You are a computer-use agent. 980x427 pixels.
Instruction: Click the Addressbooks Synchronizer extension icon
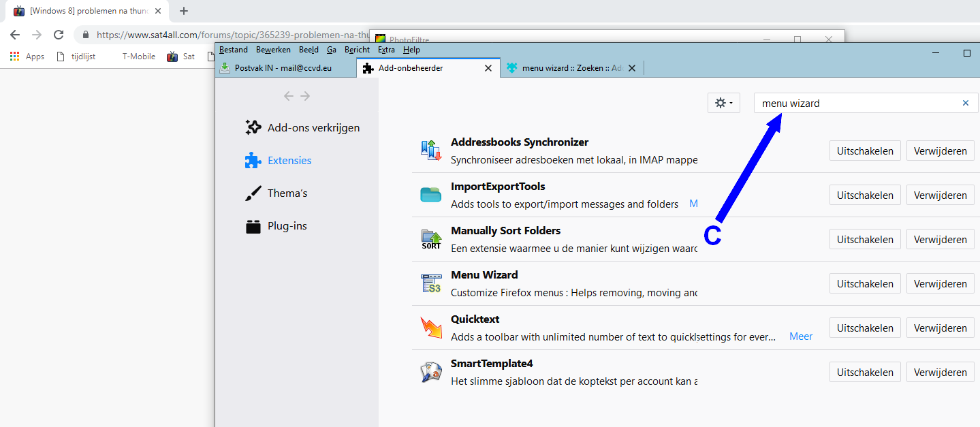pos(431,151)
